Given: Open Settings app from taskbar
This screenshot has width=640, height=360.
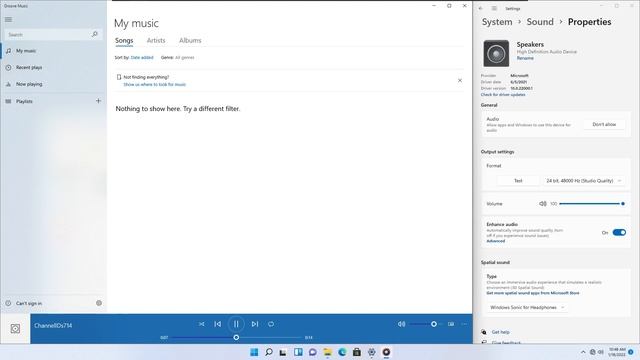Looking at the screenshot, I should pyautogui.click(x=371, y=352).
